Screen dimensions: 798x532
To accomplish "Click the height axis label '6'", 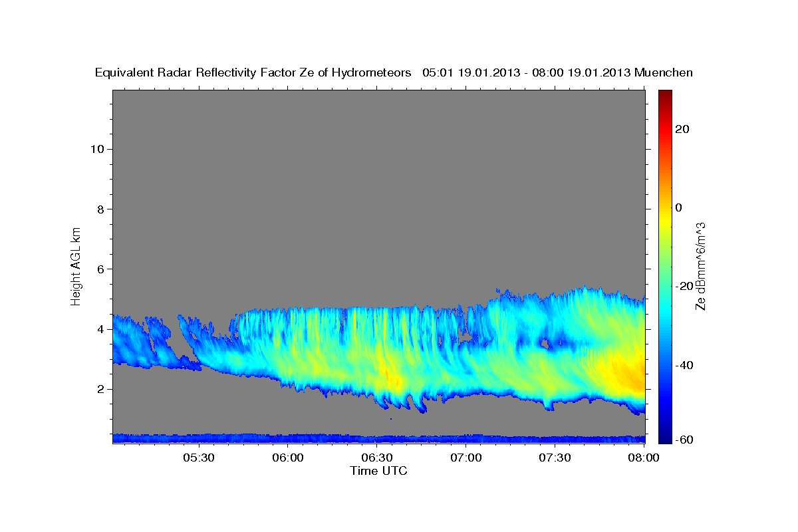I will click(100, 269).
